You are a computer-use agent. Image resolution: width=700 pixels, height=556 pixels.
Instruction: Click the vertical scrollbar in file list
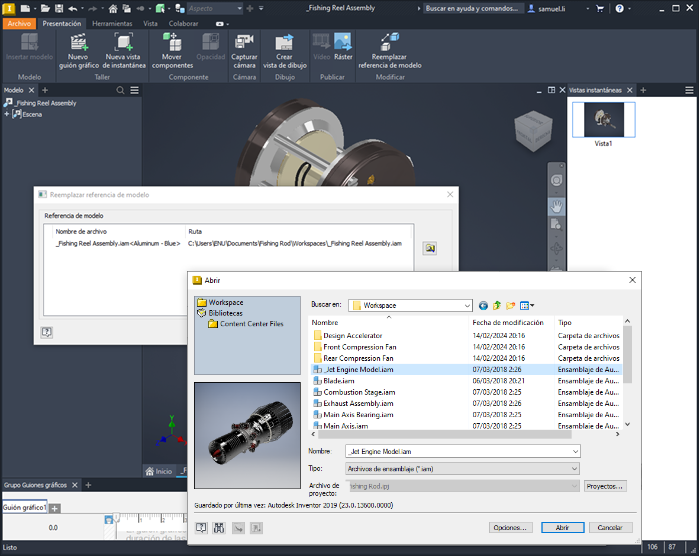[627, 354]
